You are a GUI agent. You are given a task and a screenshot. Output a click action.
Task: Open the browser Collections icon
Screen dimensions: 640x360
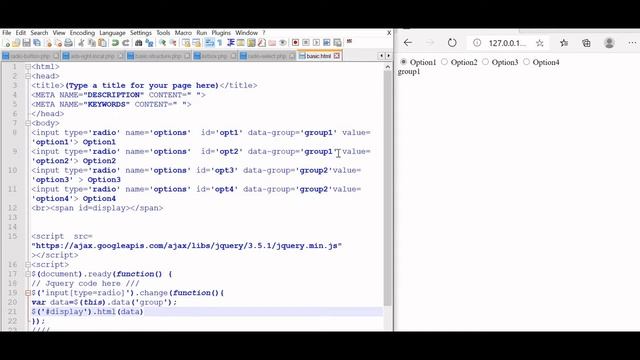click(x=586, y=42)
